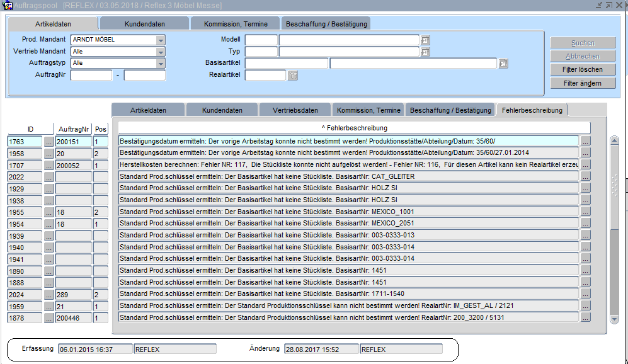Click the first AuftragNr filter input field
The height and width of the screenshot is (364, 628).
[91, 76]
